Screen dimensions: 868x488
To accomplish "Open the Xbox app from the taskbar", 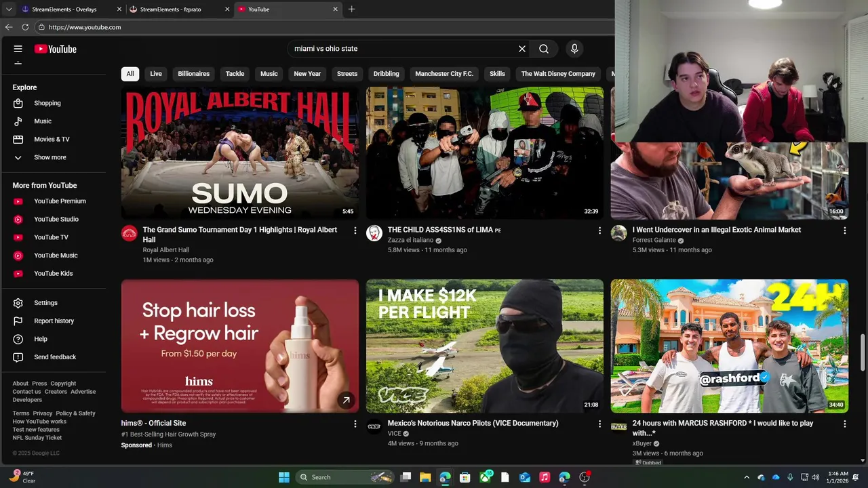I will click(486, 477).
